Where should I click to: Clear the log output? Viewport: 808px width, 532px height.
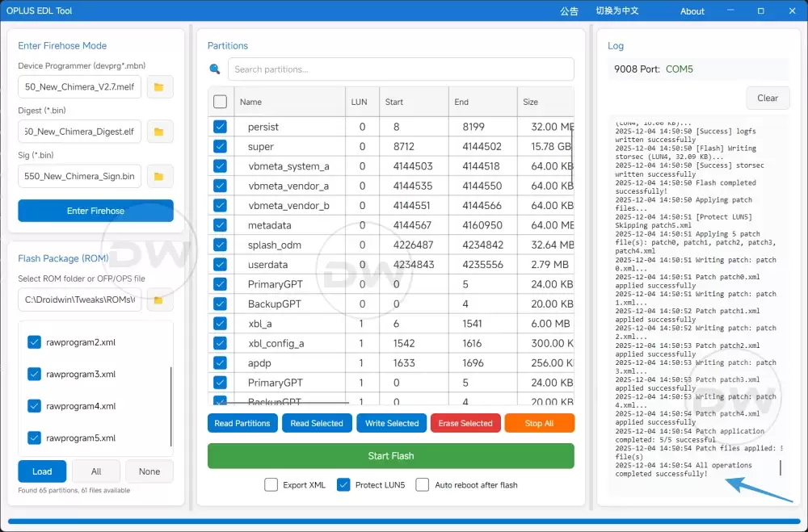768,98
